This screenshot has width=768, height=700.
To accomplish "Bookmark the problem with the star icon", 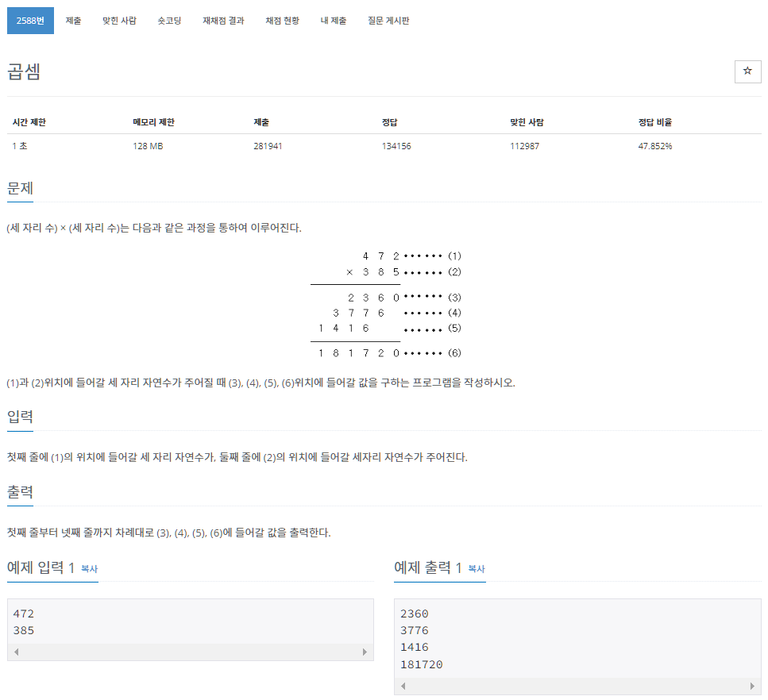I will [747, 71].
